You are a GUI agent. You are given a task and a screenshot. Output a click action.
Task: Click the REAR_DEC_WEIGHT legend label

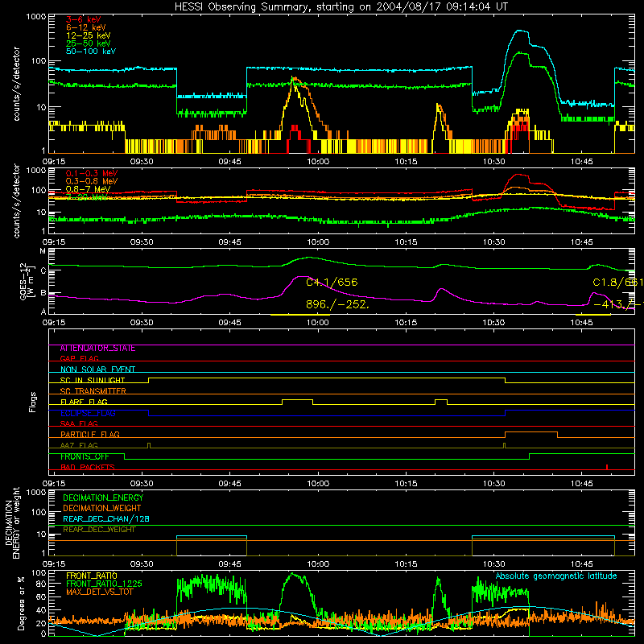(x=99, y=530)
